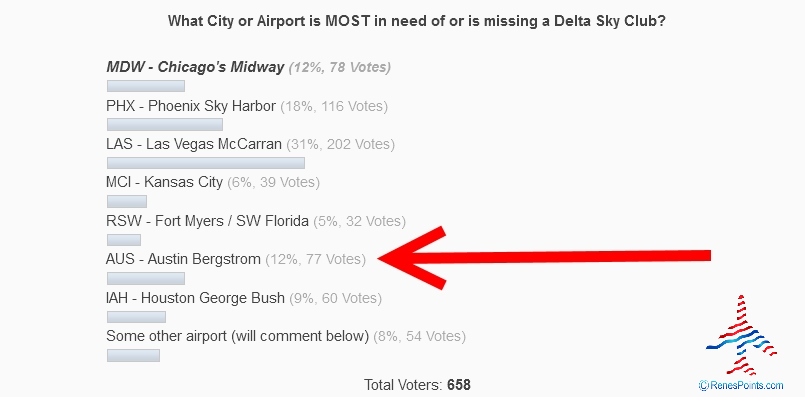Click the Las Vegas McCarran result bar
This screenshot has width=805, height=401.
coord(206,163)
